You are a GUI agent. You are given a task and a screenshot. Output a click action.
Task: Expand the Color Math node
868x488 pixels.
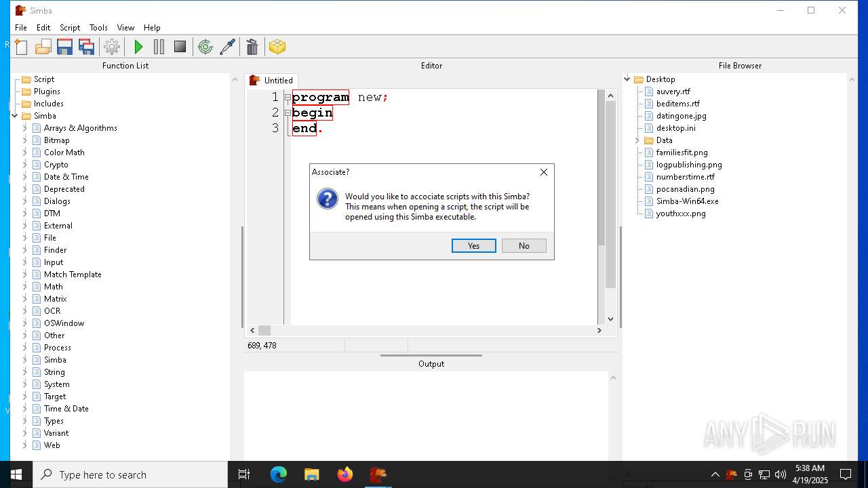tap(25, 152)
